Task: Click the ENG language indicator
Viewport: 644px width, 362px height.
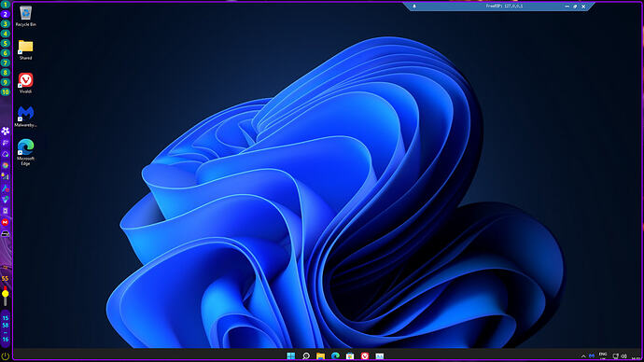Action: pyautogui.click(x=603, y=355)
